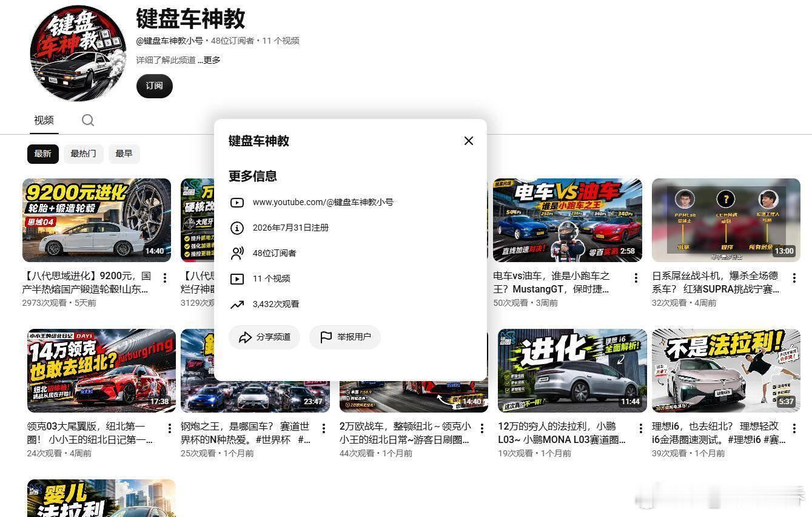Close the 键盘车神教 info dialog
Screen dimensions: 812x517
pos(469,141)
